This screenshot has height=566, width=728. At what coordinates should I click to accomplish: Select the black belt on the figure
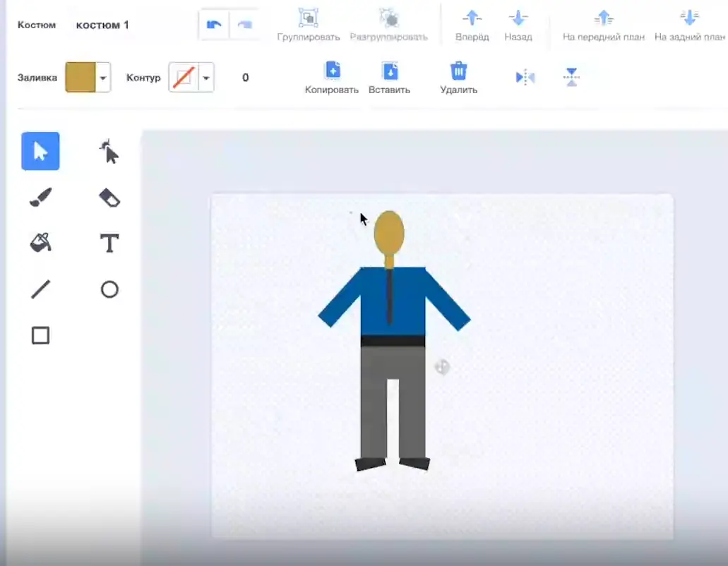pyautogui.click(x=393, y=341)
